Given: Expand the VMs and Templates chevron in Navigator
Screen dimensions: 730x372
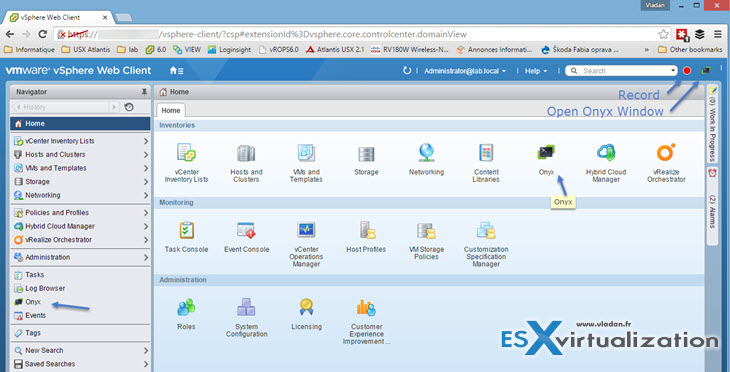Looking at the screenshot, I should pyautogui.click(x=146, y=168).
